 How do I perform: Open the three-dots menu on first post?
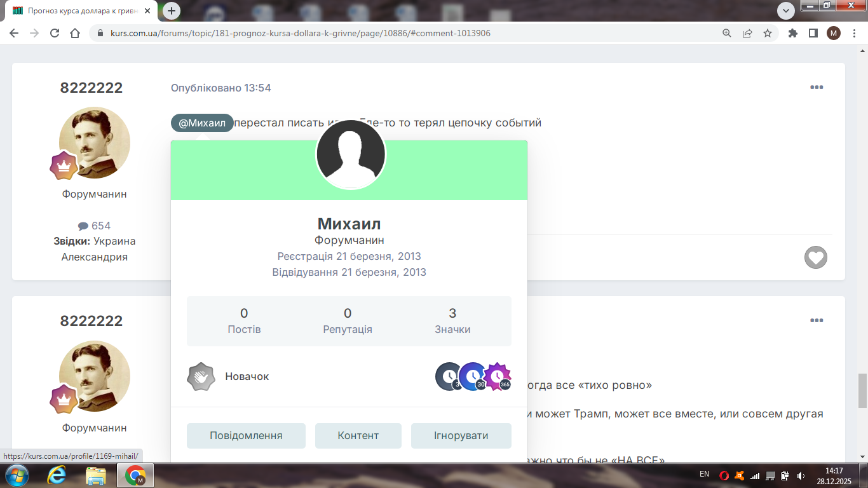(x=817, y=88)
